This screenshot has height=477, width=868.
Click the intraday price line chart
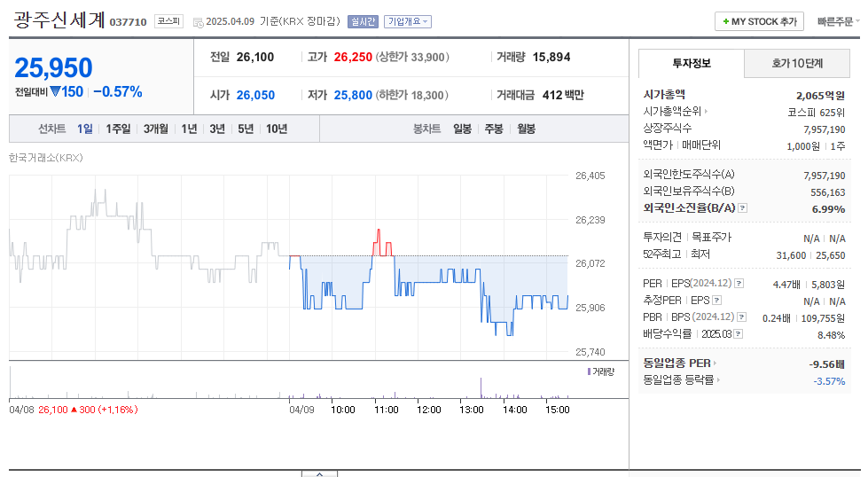(x=289, y=266)
